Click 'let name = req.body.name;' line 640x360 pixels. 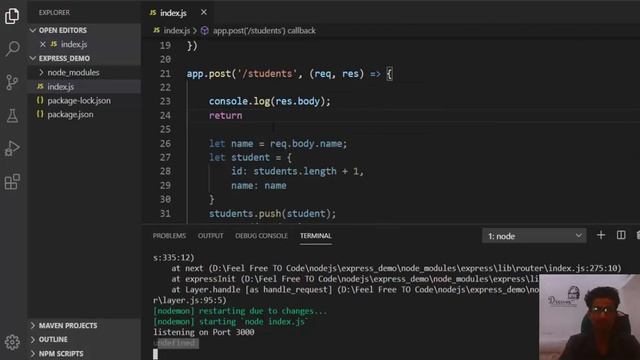coord(278,144)
